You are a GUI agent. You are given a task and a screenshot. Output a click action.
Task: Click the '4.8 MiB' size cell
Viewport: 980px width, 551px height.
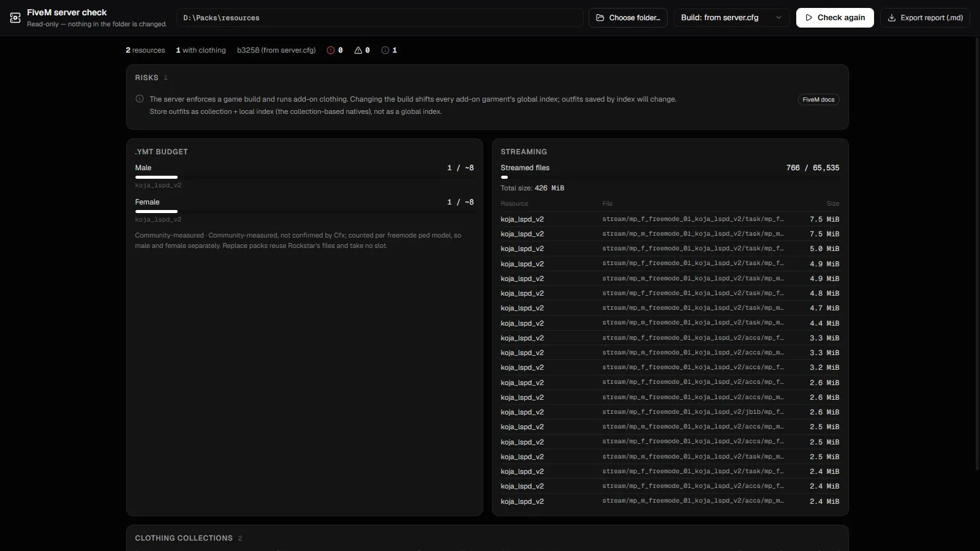pyautogui.click(x=824, y=293)
